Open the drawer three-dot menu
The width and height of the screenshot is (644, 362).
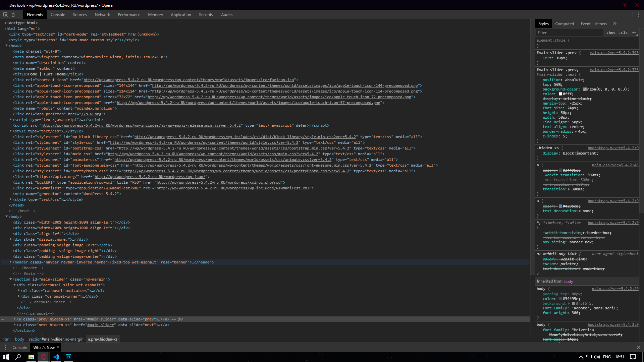click(x=5, y=347)
